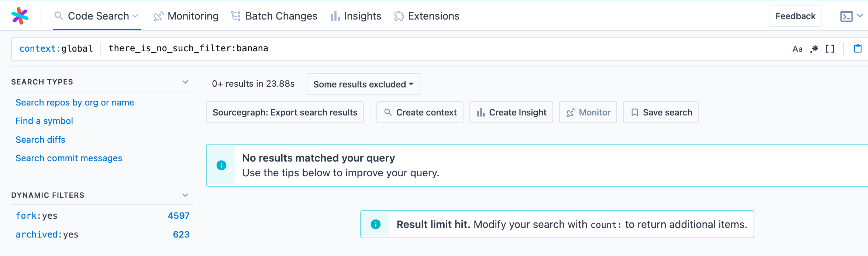Viewport: 868px width, 256px height.
Task: Click the Feedback button
Action: point(795,16)
